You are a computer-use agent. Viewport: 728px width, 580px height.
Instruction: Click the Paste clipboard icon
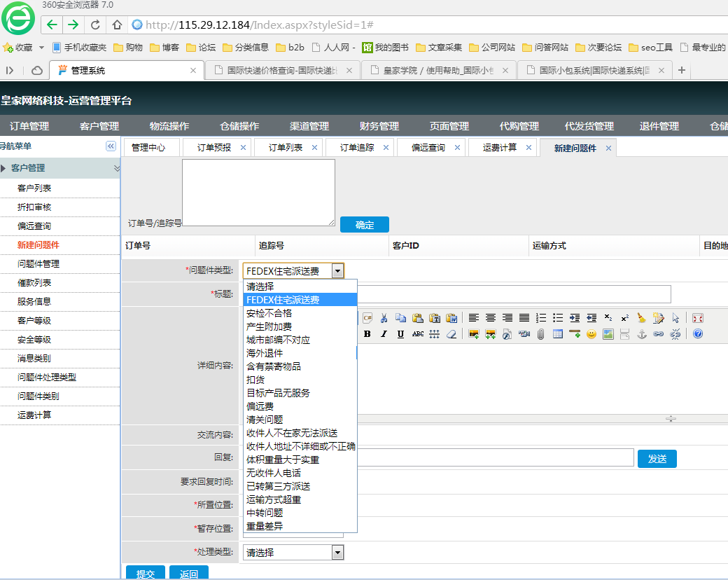pos(417,318)
